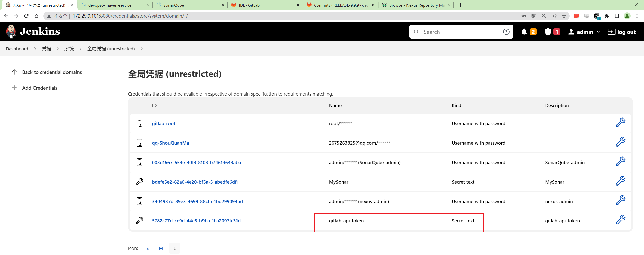Click key icon in MySonar row
Image resolution: width=644 pixels, height=255 pixels.
click(139, 182)
